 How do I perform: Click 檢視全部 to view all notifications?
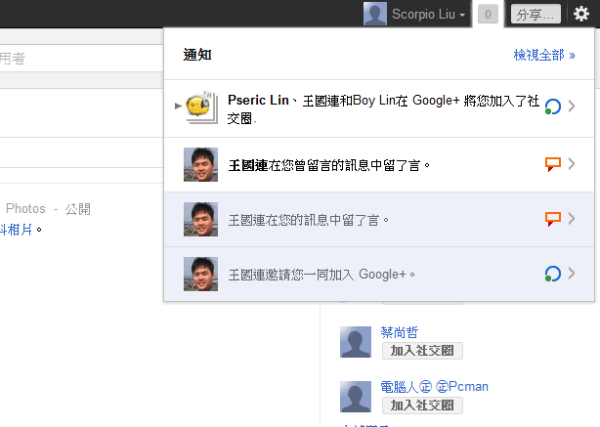click(544, 55)
